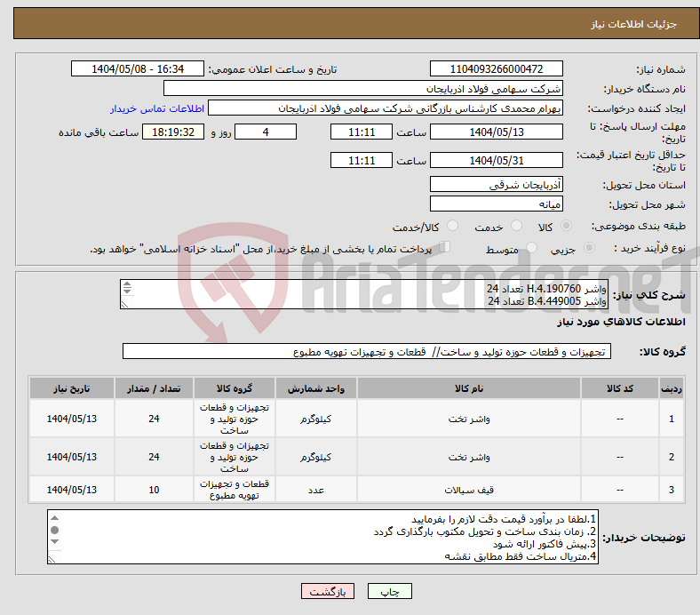Click the ردیف column header

671,388
